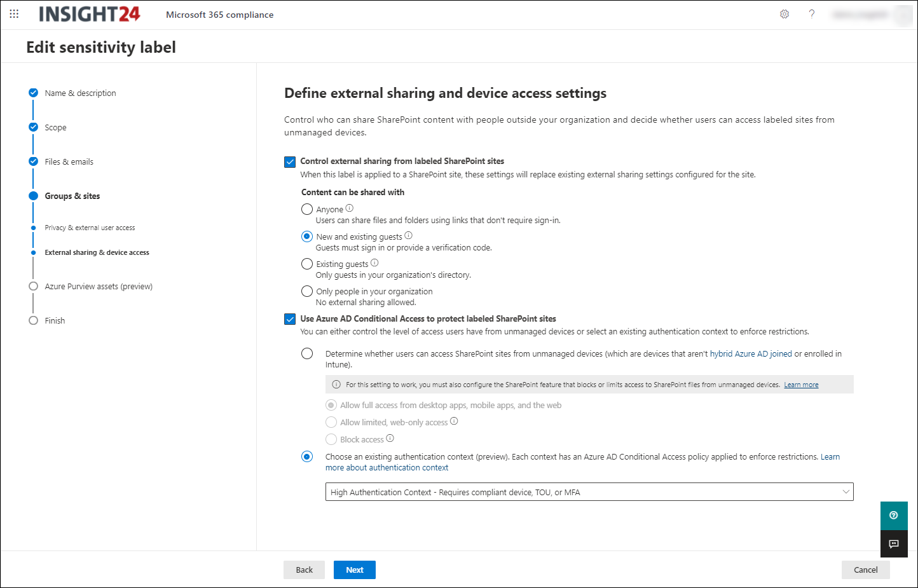Go to Finish step
This screenshot has width=918, height=588.
55,321
